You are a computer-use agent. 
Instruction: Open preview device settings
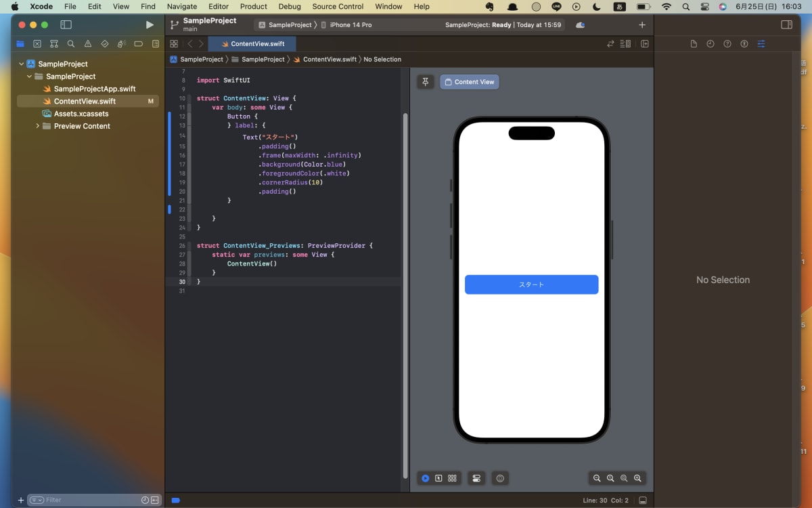tap(476, 478)
